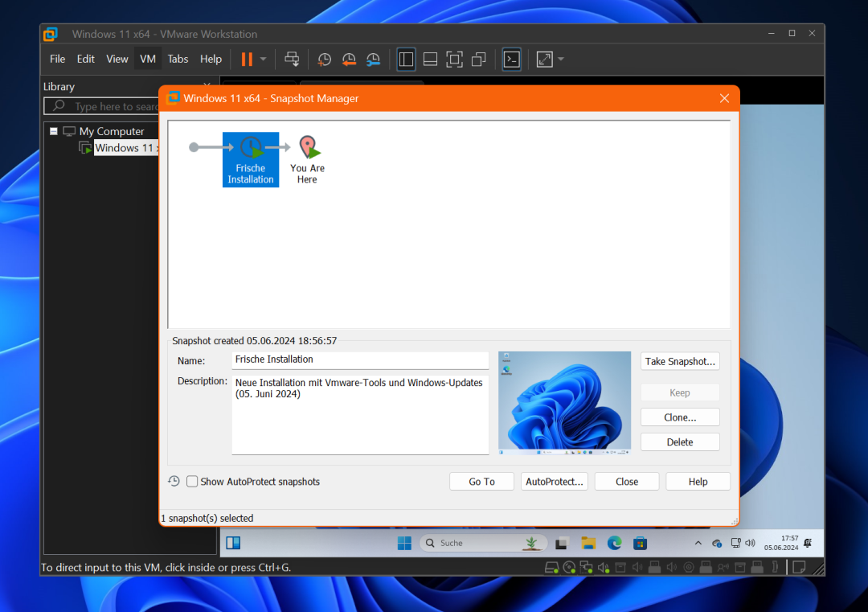Click the Go To button
The height and width of the screenshot is (612, 868).
click(x=481, y=482)
